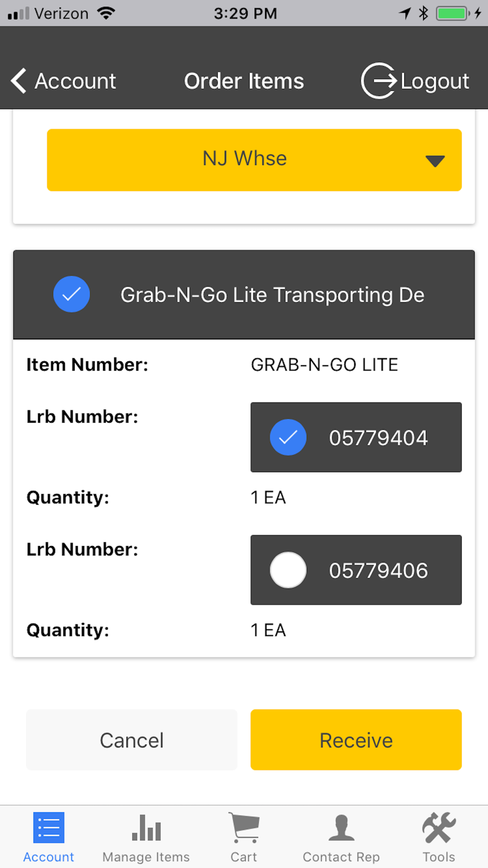Open the Tools wrench icon
Image resolution: width=488 pixels, height=868 pixels.
pyautogui.click(x=439, y=827)
